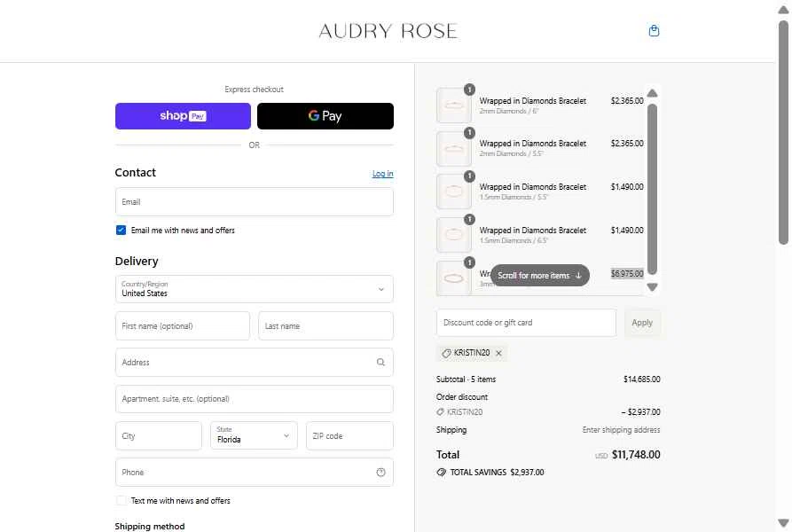Image resolution: width=792 pixels, height=532 pixels.
Task: Focus the Address input field
Action: (254, 363)
